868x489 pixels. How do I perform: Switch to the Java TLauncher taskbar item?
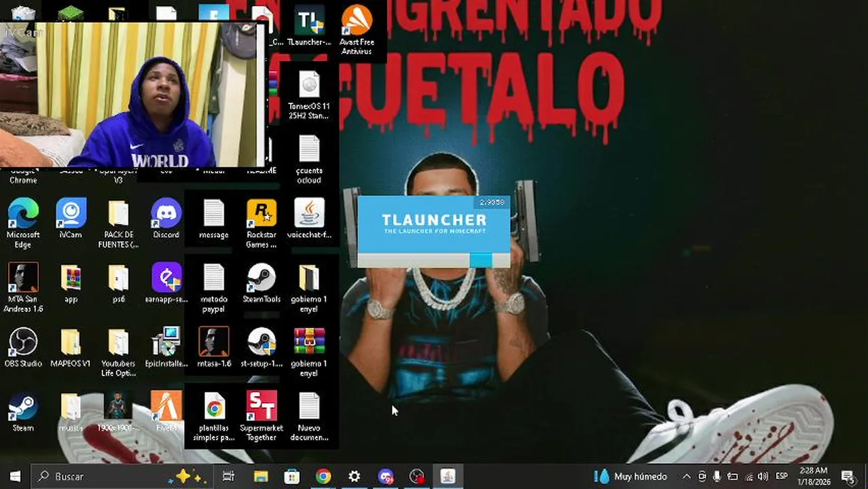(448, 477)
